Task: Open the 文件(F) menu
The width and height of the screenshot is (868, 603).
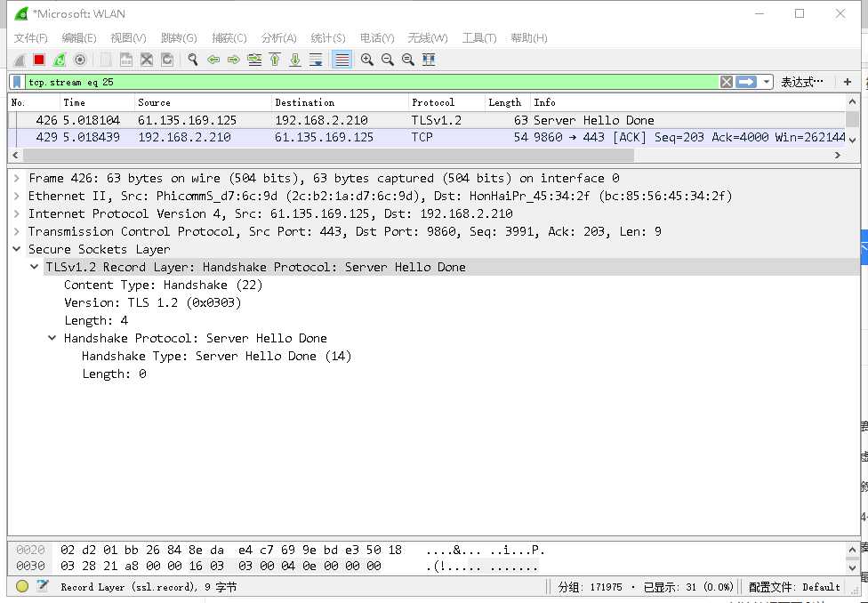Action: click(x=30, y=37)
